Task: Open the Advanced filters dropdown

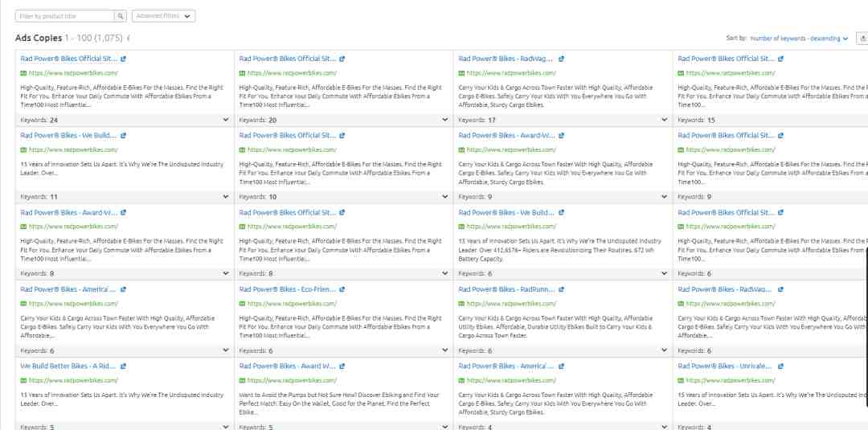Action: [163, 17]
